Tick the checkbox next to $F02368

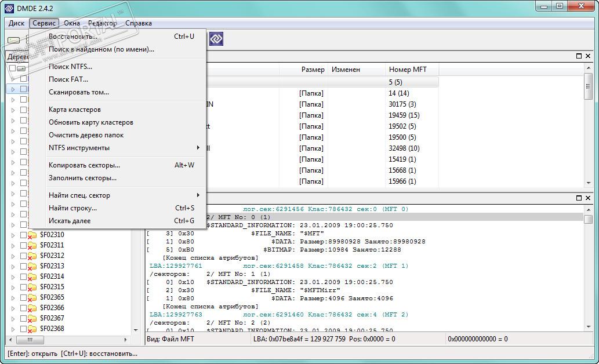pyautogui.click(x=23, y=329)
